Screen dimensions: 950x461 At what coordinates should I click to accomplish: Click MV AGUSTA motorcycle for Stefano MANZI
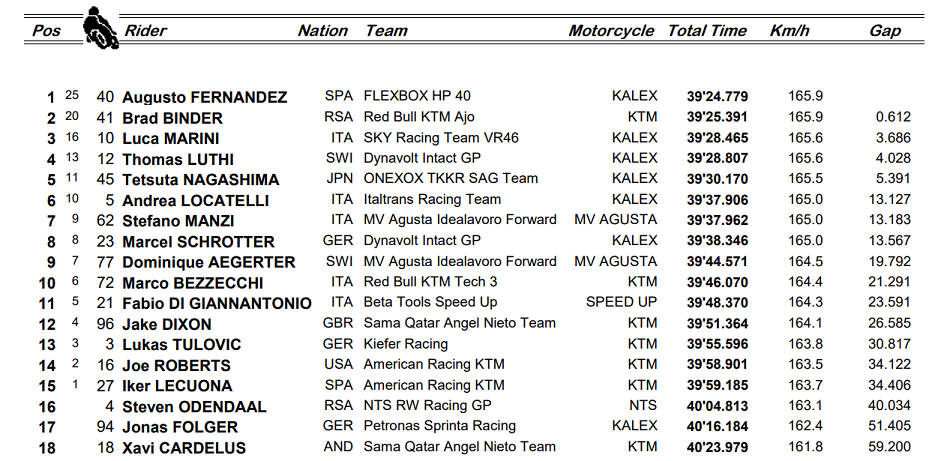[x=616, y=219]
